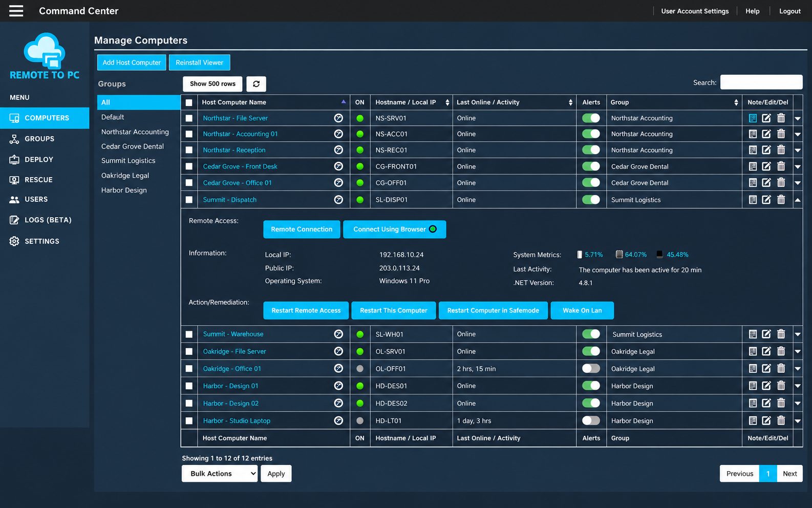
Task: Open Settings from the sidebar menu
Action: [x=45, y=241]
